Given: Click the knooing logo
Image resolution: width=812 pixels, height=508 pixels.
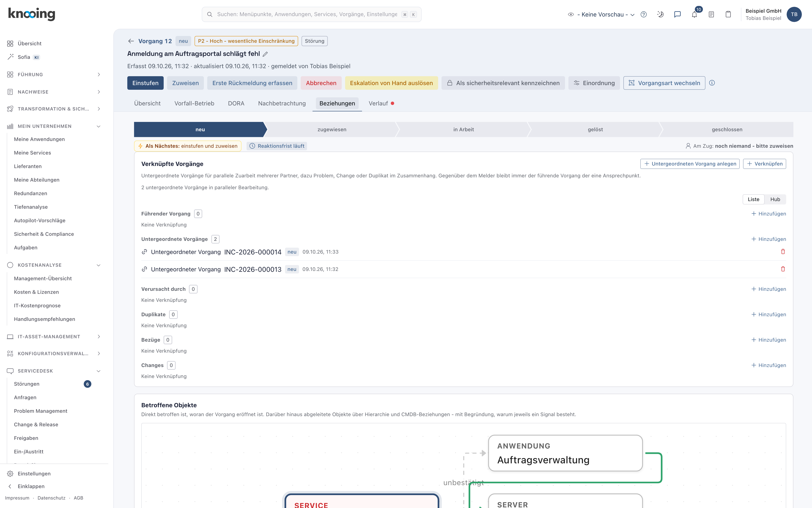Looking at the screenshot, I should 32,14.
